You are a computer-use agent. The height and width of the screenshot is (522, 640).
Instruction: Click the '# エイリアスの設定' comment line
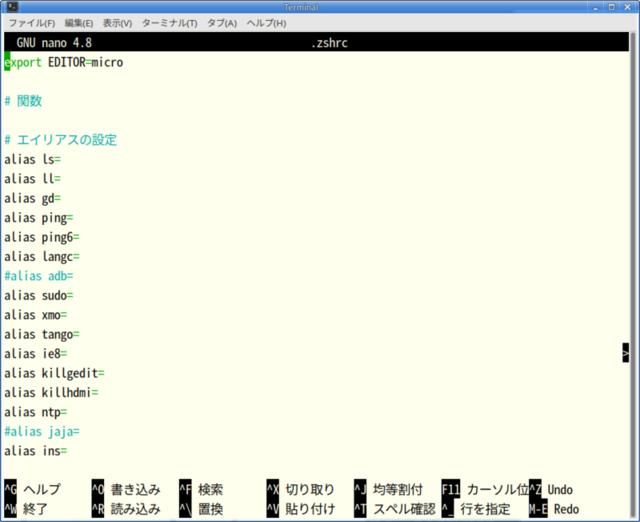(60, 140)
